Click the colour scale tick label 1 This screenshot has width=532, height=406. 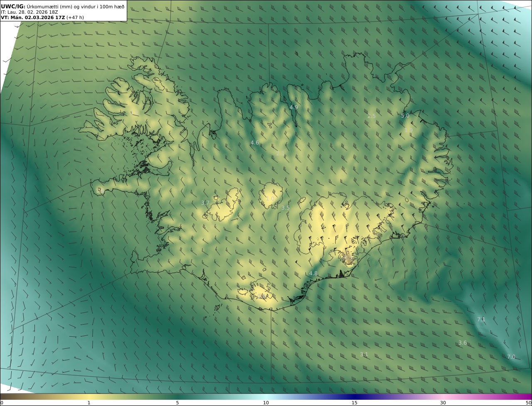89,403
